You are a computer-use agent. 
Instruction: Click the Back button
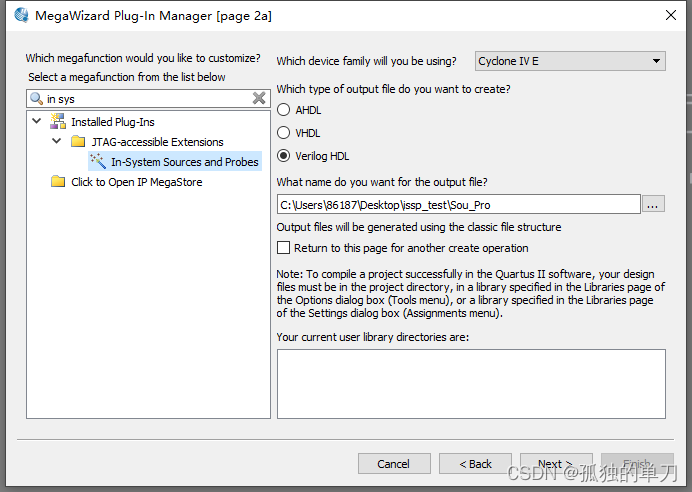click(475, 464)
